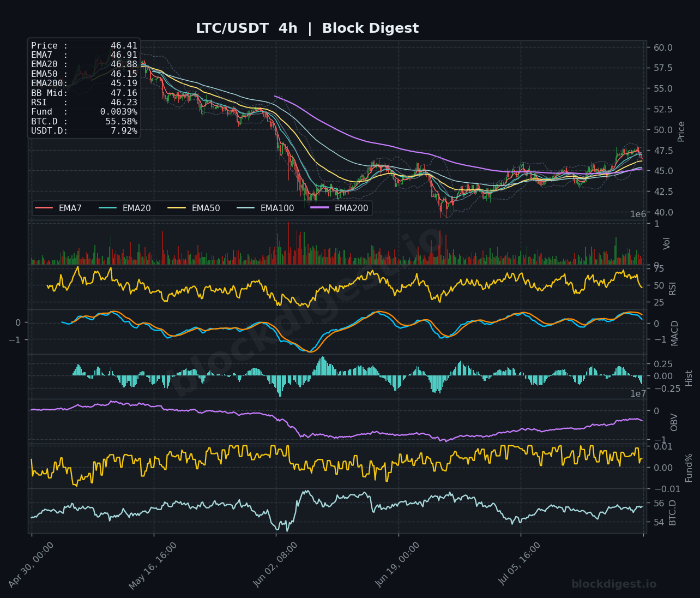Click the Fund% panel axis label
Viewport: 700px width, 598px height.
[x=689, y=468]
